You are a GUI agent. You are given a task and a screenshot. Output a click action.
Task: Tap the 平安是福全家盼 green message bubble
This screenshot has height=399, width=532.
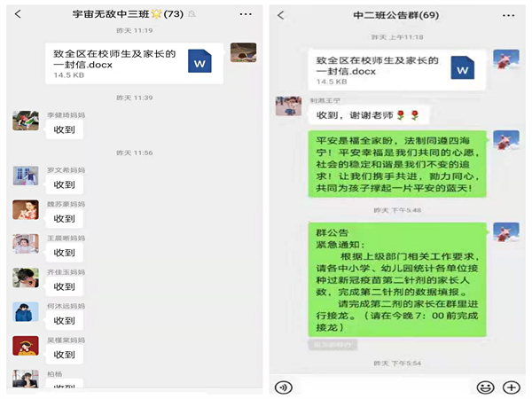397,164
